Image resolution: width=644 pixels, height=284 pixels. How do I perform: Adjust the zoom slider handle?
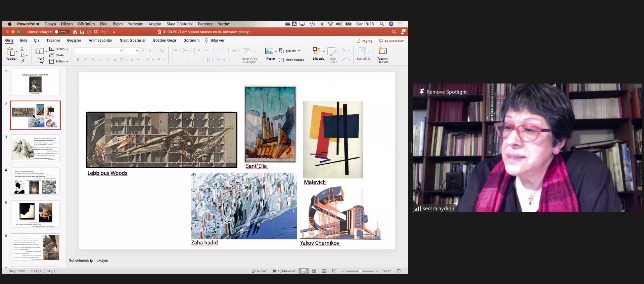360,271
